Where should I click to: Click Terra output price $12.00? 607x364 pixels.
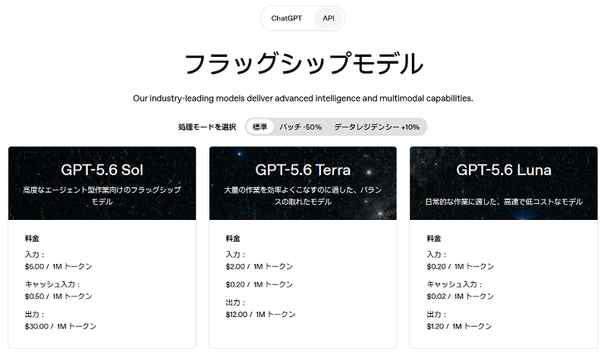tap(260, 315)
